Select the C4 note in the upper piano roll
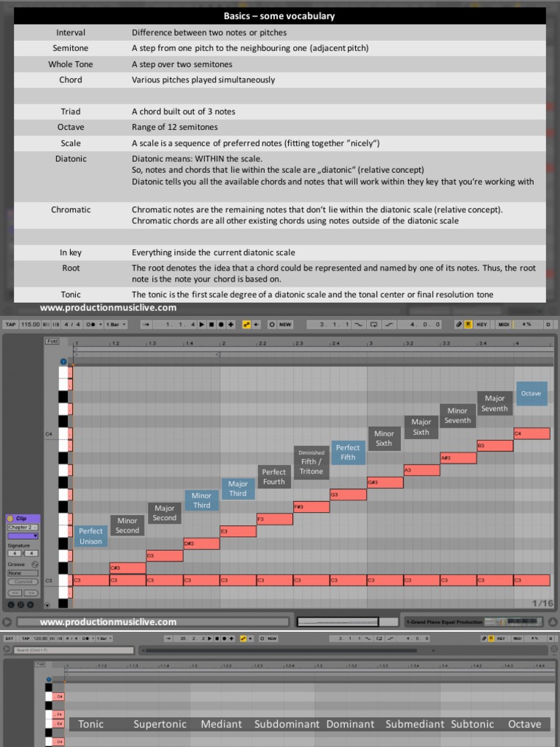Image resolution: width=560 pixels, height=747 pixels. point(532,433)
